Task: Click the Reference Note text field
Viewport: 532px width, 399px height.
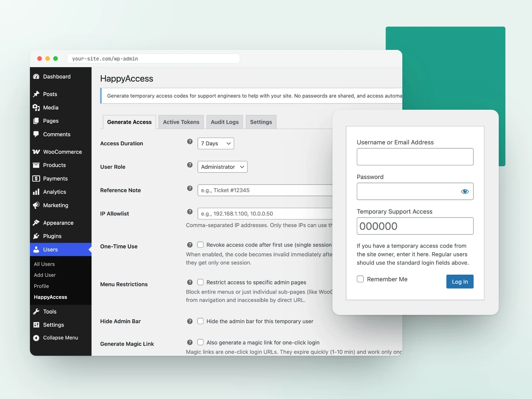Action: click(265, 190)
